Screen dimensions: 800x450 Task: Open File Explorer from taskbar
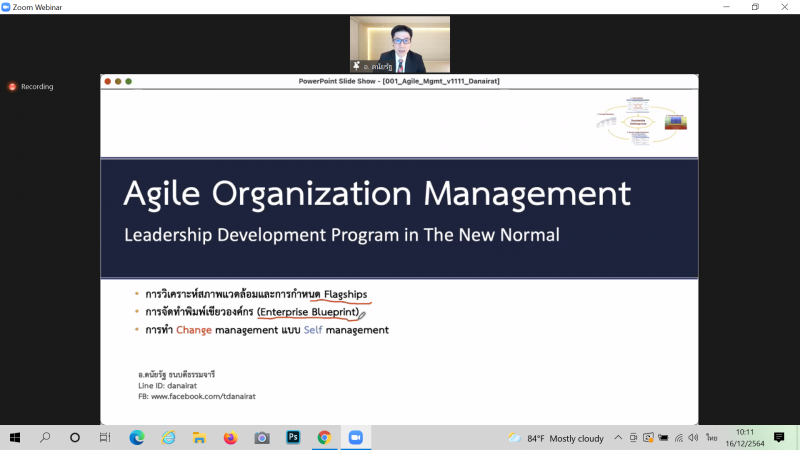pyautogui.click(x=199, y=438)
